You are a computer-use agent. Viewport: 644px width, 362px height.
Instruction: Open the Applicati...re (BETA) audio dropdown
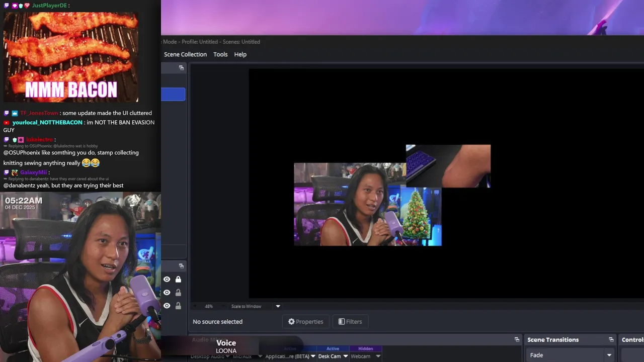313,356
